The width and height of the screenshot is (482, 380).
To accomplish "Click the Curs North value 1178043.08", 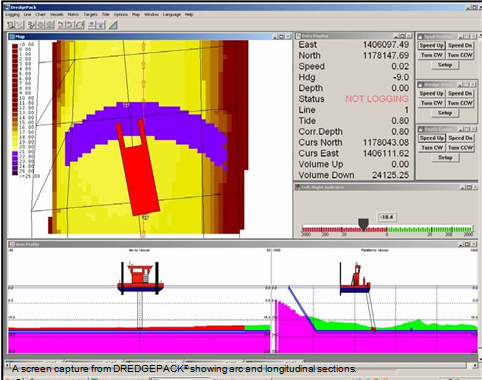I will point(386,143).
